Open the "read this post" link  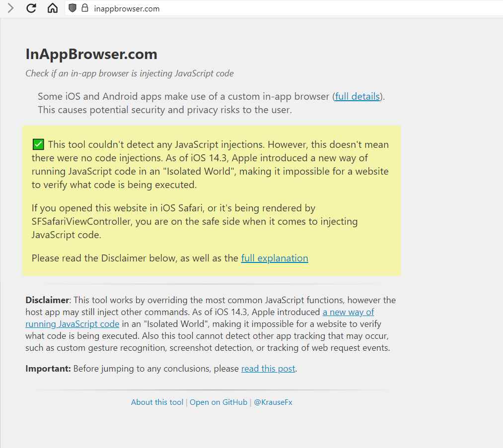click(268, 369)
